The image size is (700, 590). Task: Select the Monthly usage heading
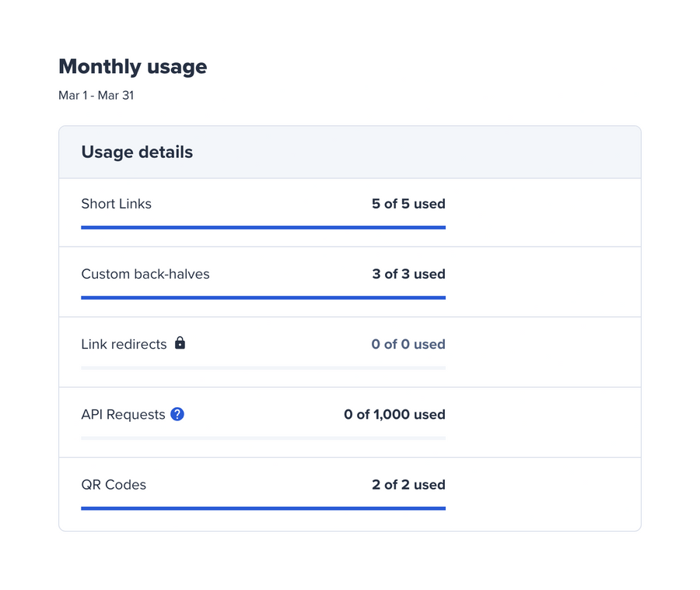click(132, 67)
